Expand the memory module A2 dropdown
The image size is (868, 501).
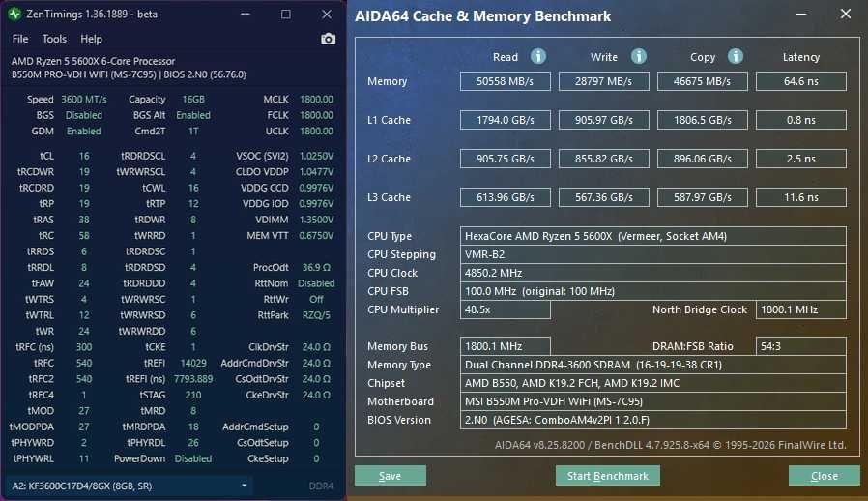click(130, 486)
